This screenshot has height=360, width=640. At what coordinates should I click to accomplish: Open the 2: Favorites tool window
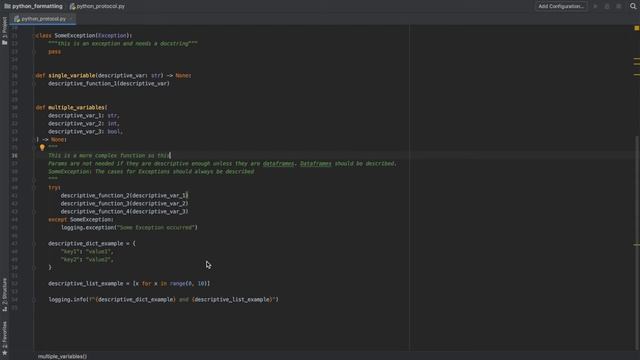[x=4, y=335]
